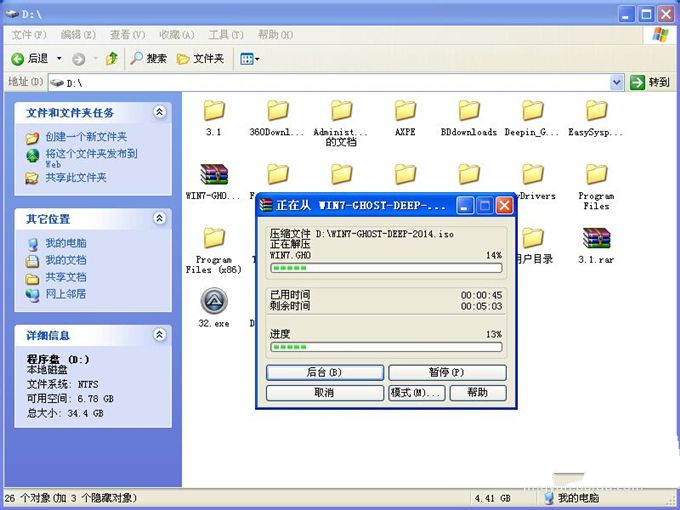The width and height of the screenshot is (680, 510).
Task: Select the Program Files (x86) folder
Action: (213, 239)
